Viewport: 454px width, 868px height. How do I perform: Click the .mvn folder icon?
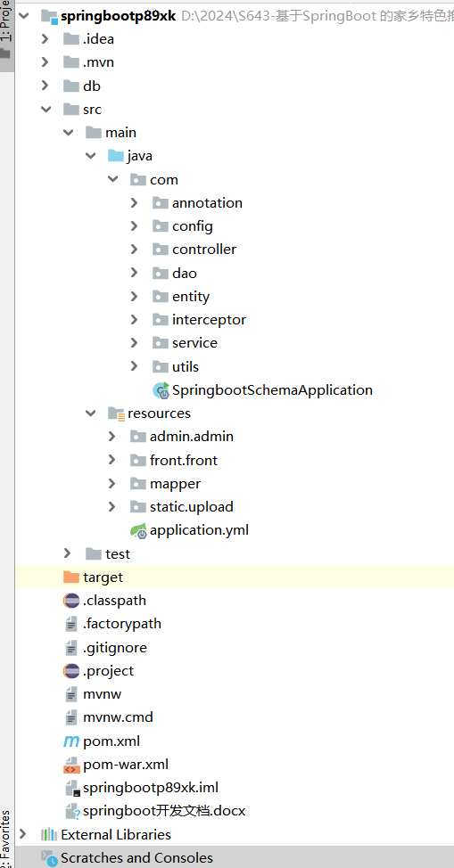coord(71,62)
